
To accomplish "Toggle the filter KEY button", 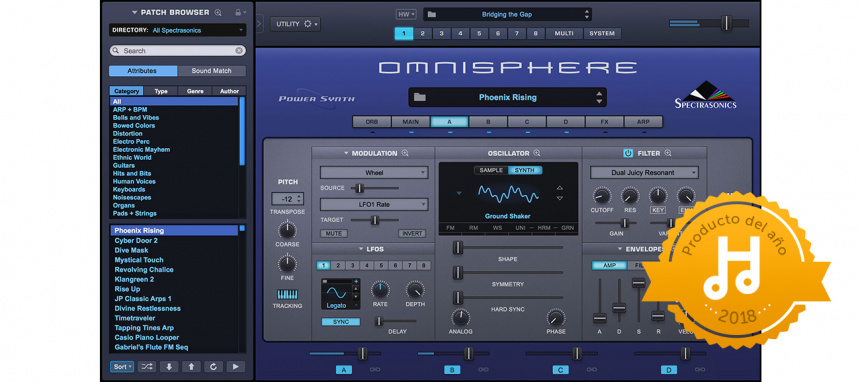I will pyautogui.click(x=658, y=210).
